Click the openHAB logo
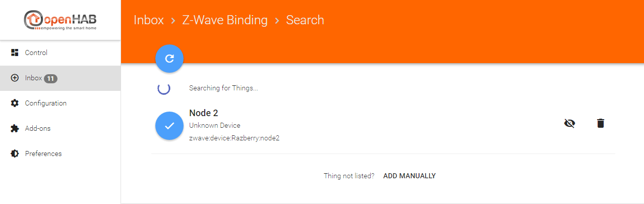This screenshot has height=204, width=644. pos(60,20)
